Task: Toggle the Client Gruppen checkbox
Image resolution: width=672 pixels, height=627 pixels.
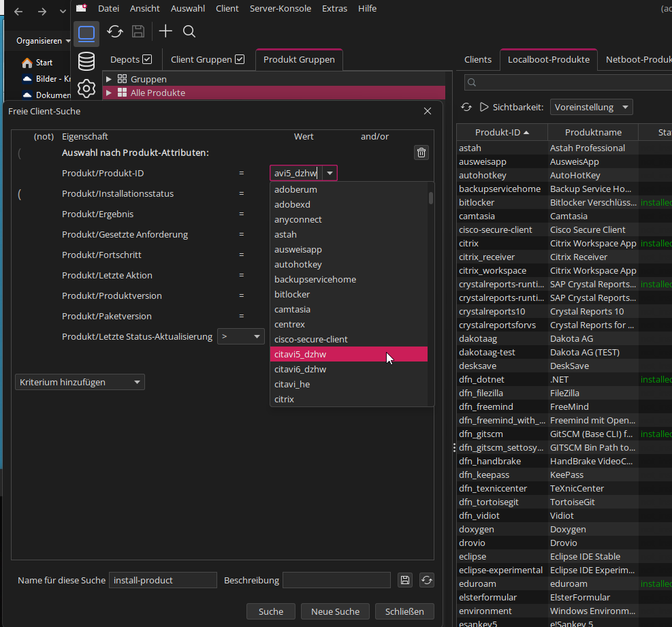Action: [240, 59]
